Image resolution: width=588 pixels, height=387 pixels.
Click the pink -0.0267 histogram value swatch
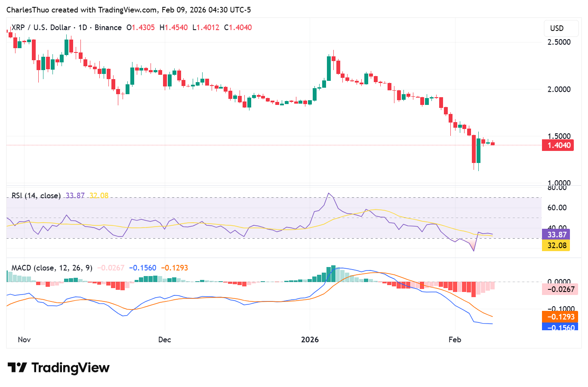(560, 289)
